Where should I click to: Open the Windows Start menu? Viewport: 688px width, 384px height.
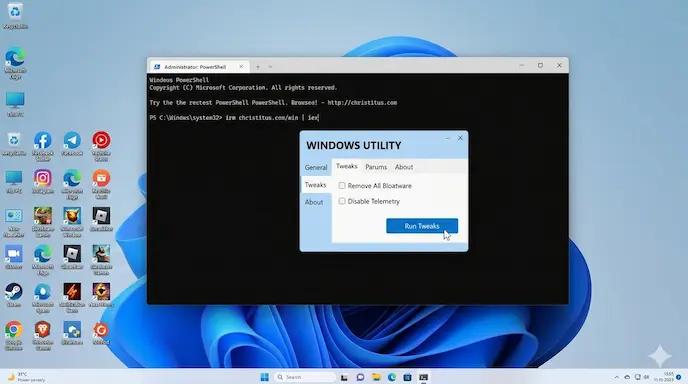[x=265, y=377]
